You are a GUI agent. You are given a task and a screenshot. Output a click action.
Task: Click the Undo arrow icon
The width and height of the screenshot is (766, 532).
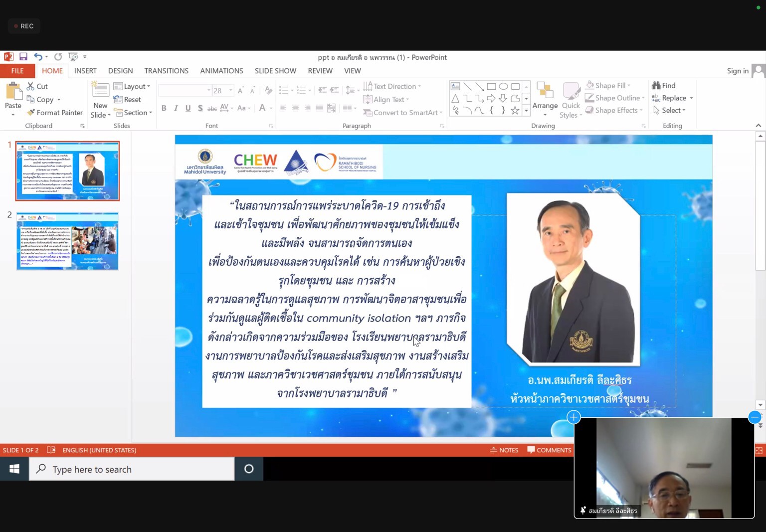click(x=38, y=57)
